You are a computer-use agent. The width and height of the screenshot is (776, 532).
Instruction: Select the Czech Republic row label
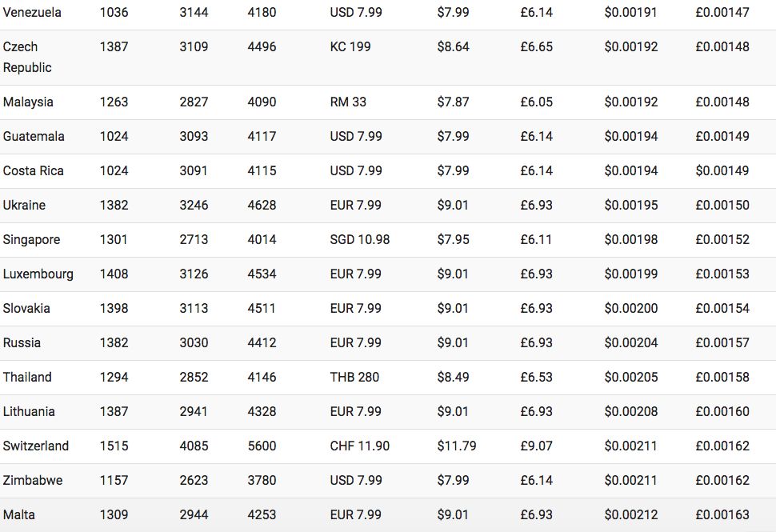click(x=27, y=57)
